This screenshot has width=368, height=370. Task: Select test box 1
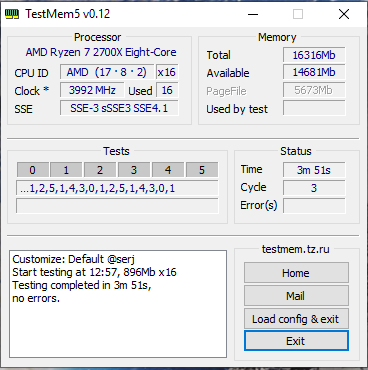[x=66, y=170]
